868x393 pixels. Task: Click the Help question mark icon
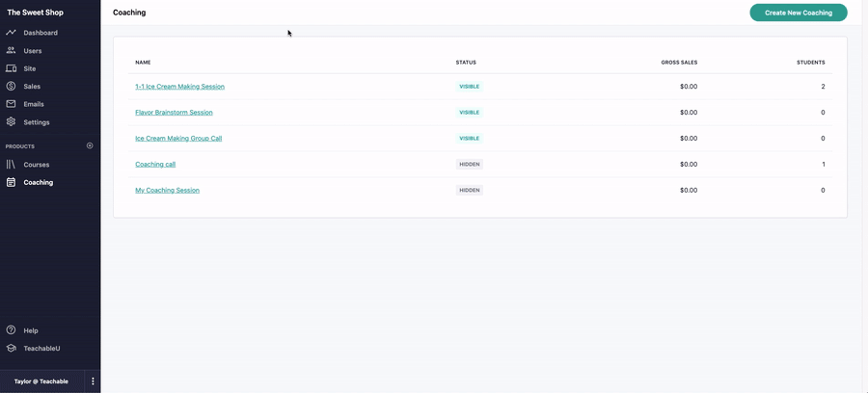11,330
